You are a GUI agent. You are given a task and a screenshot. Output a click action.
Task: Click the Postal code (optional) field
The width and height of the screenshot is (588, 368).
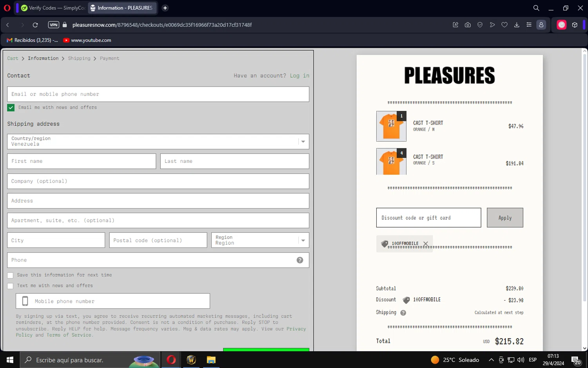click(158, 240)
